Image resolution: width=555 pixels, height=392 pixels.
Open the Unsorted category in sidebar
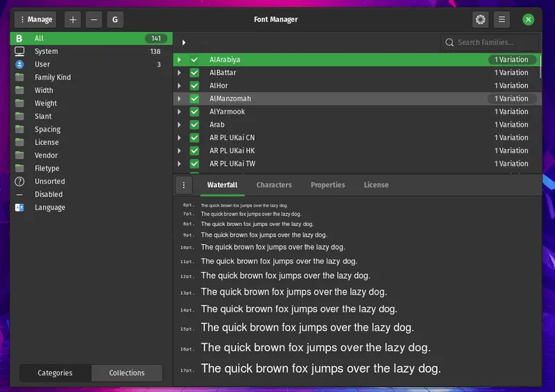click(49, 182)
